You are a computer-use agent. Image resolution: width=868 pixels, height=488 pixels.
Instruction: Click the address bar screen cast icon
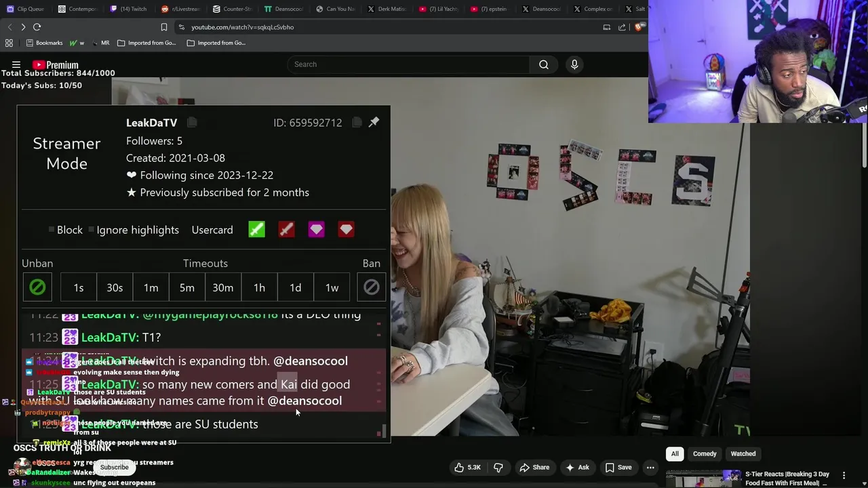click(x=607, y=27)
